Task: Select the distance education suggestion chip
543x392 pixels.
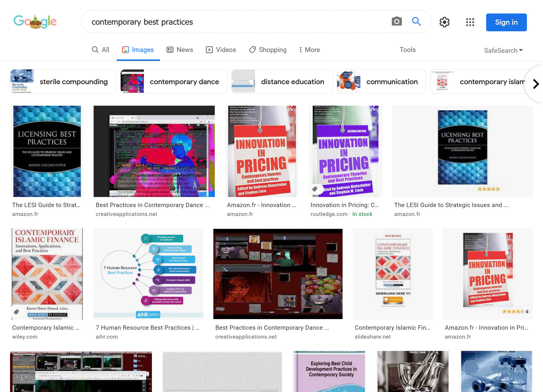Action: click(282, 82)
